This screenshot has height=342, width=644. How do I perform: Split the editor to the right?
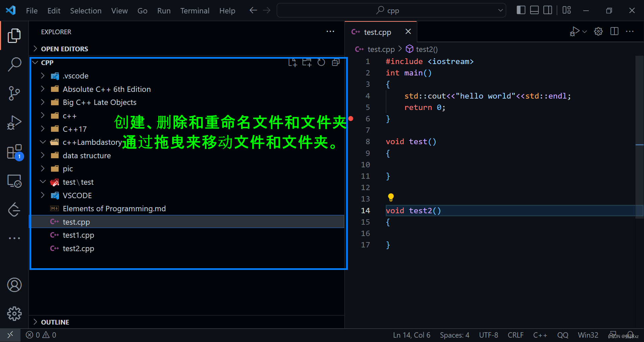[x=614, y=32]
